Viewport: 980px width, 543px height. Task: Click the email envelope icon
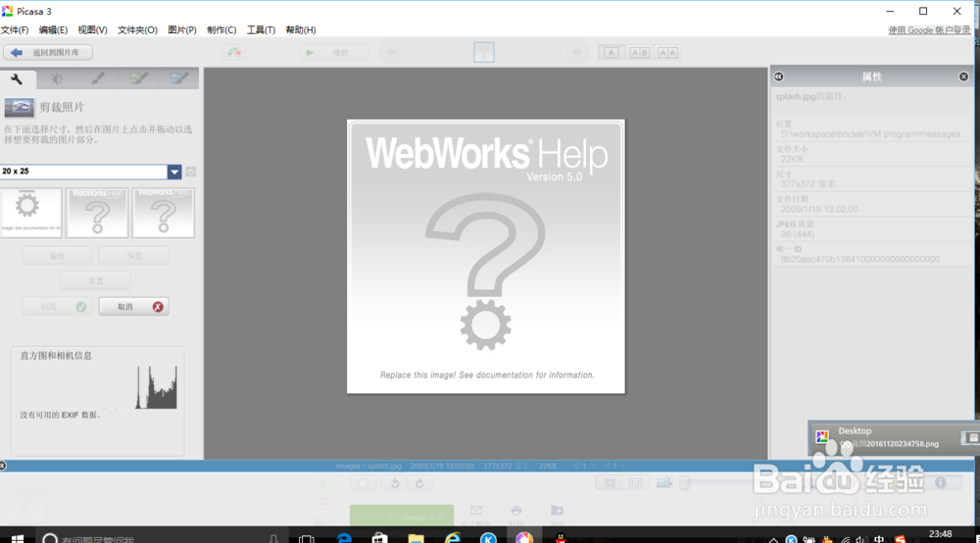(476, 511)
